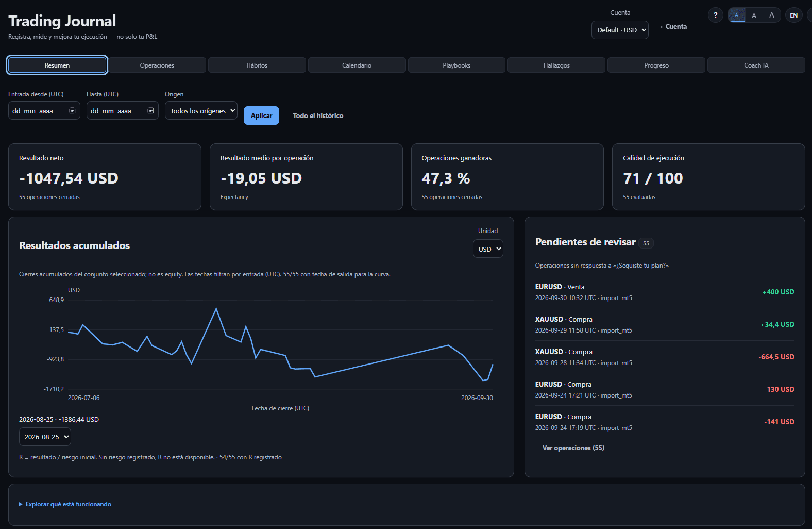
Task: View the Hallazgos tab
Action: point(556,65)
